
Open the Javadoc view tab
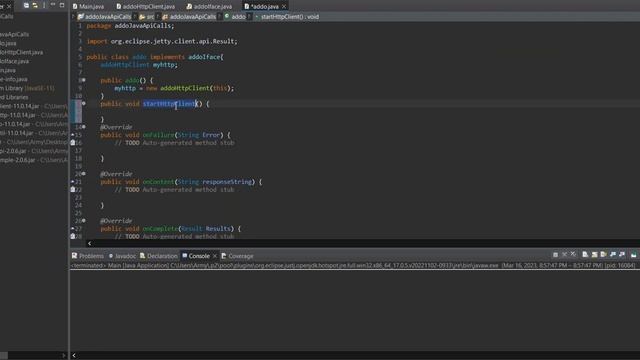[x=122, y=256]
